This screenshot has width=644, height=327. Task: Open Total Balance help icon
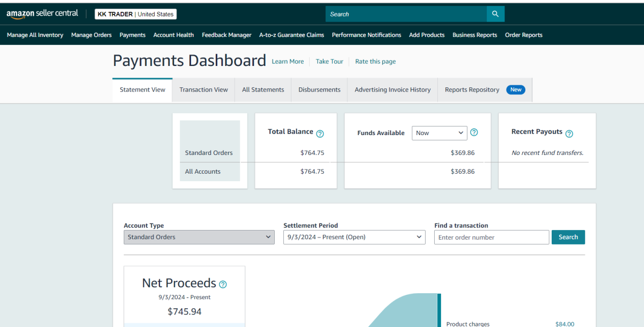[x=320, y=134]
